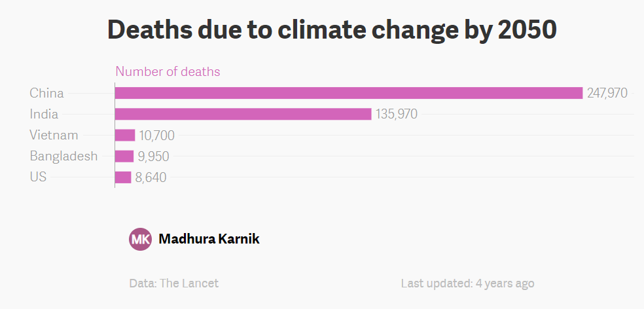
Task: Click the MK author avatar icon
Action: (x=141, y=239)
